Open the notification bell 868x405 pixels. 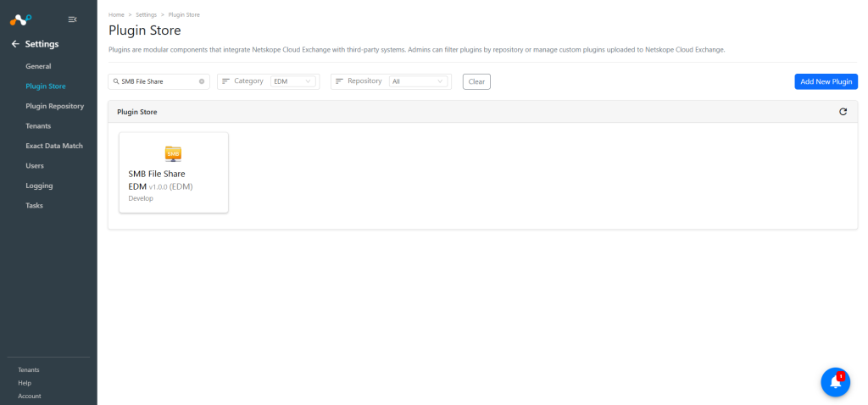click(x=835, y=382)
